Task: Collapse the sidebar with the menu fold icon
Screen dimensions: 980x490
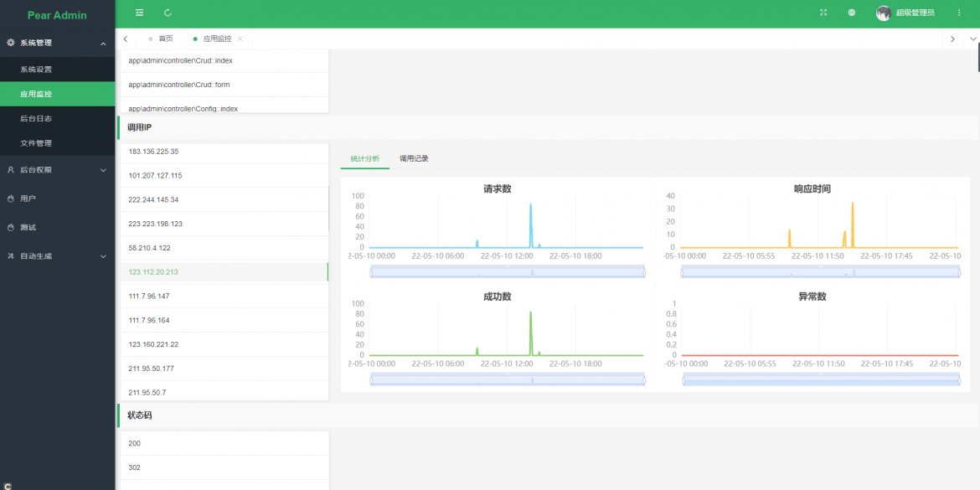Action: [139, 13]
